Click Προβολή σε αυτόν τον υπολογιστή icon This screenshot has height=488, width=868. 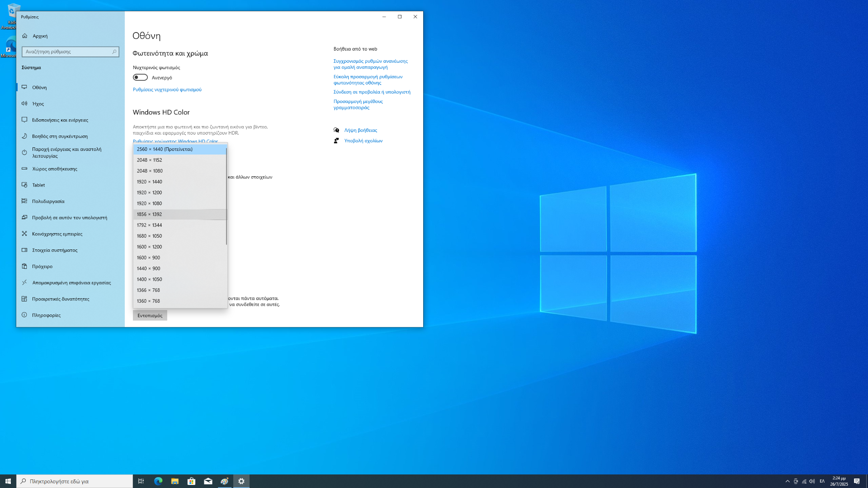pos(24,218)
